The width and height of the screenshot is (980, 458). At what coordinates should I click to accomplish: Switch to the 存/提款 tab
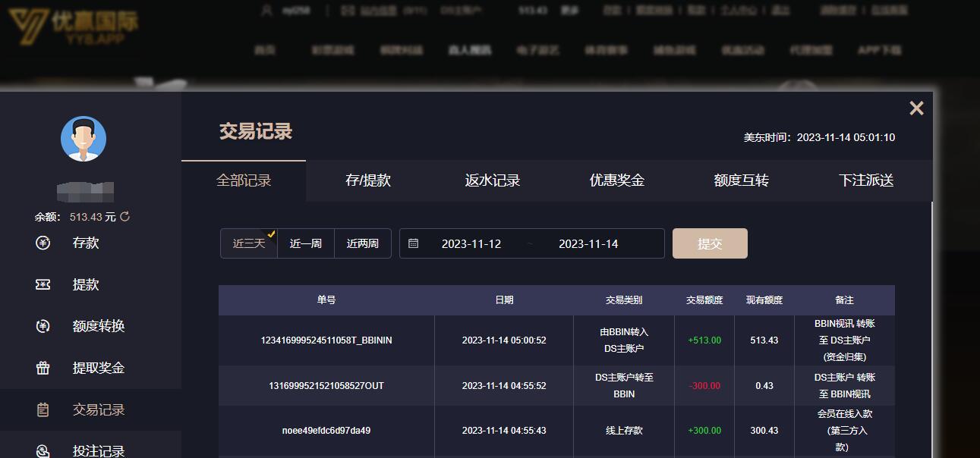(368, 180)
